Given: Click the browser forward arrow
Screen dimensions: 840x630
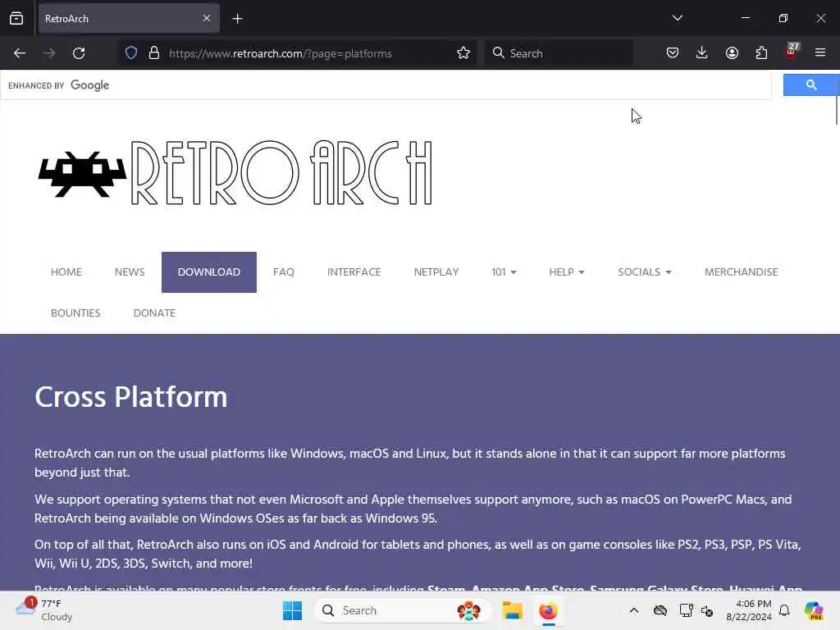Looking at the screenshot, I should pyautogui.click(x=49, y=53).
